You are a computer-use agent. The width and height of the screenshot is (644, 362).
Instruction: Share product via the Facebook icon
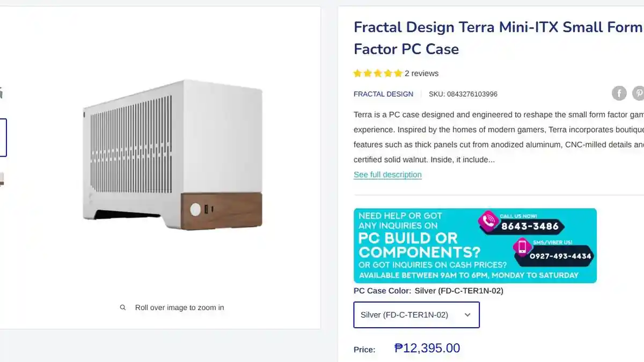click(619, 93)
